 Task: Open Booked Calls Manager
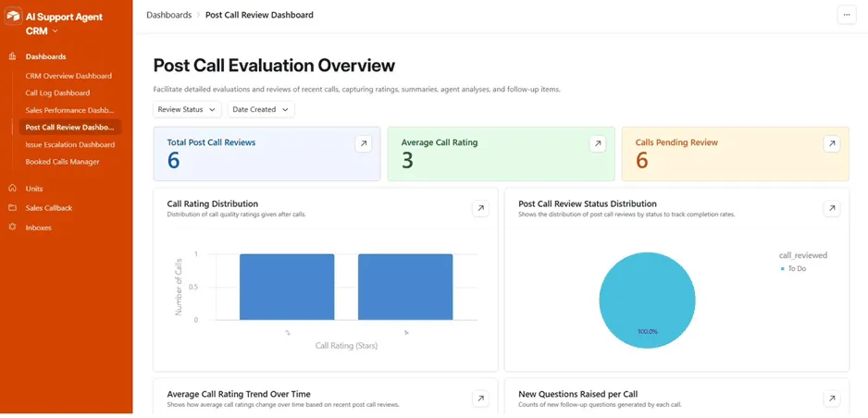63,162
